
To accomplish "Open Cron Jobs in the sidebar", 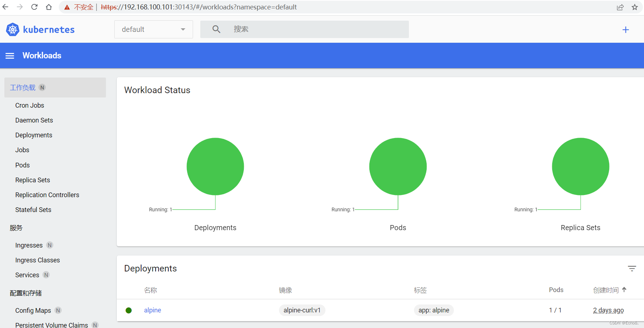I will 30,105.
